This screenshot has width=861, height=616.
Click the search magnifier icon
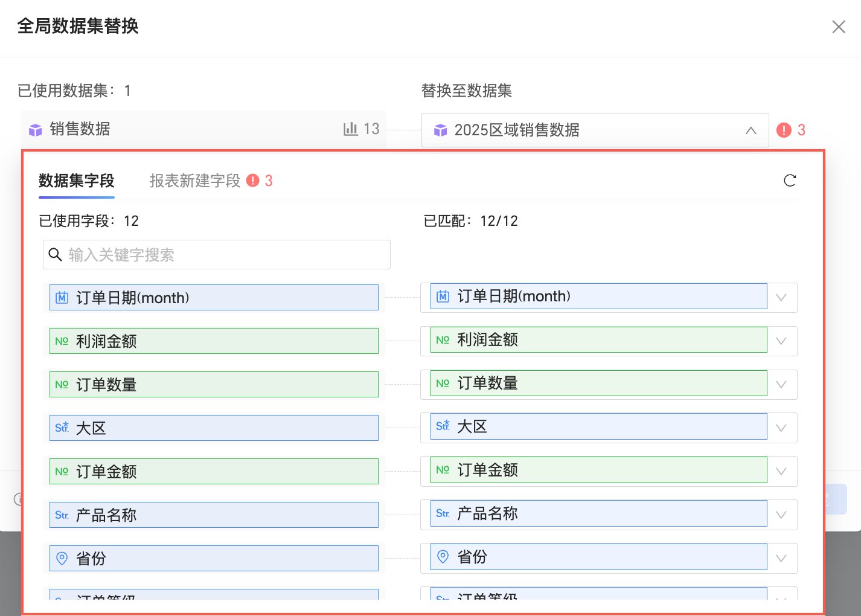[56, 255]
